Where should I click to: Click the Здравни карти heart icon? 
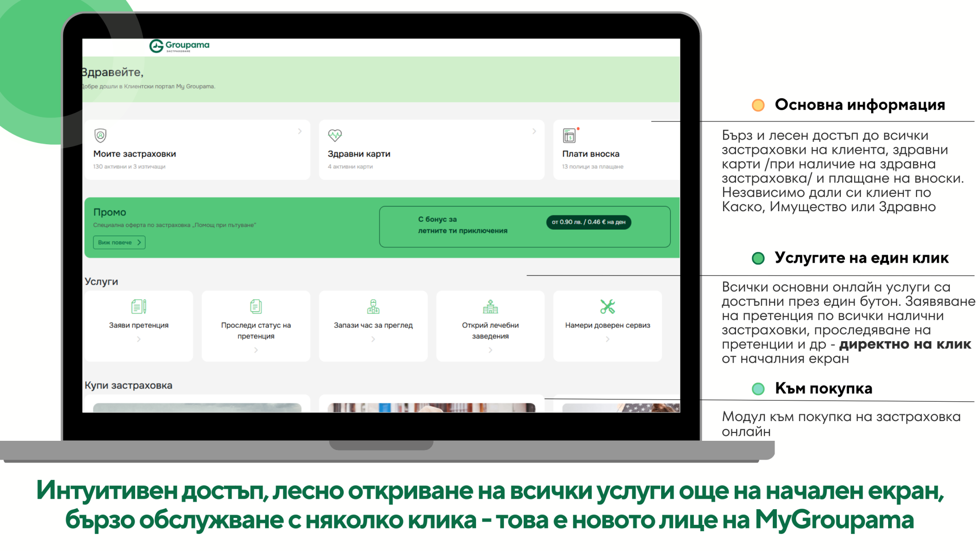point(335,135)
